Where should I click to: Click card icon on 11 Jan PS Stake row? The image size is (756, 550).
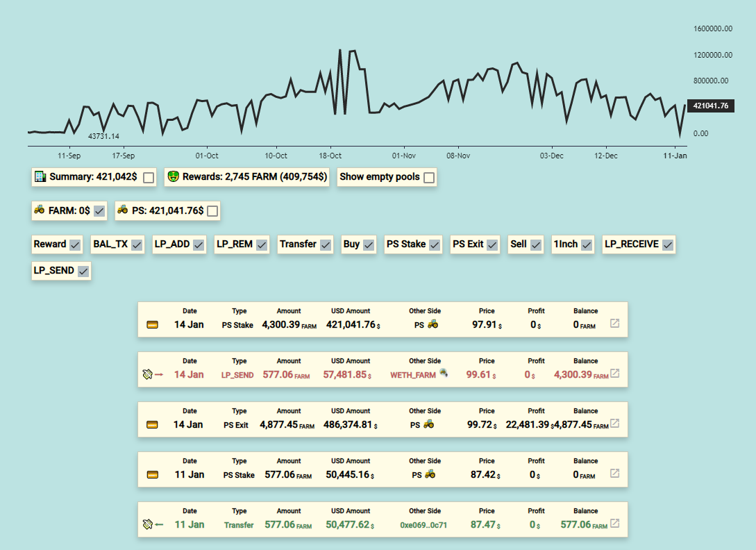coord(152,475)
